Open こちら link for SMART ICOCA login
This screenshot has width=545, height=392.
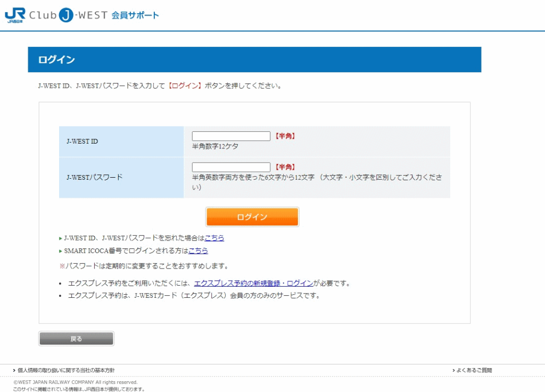click(x=198, y=251)
